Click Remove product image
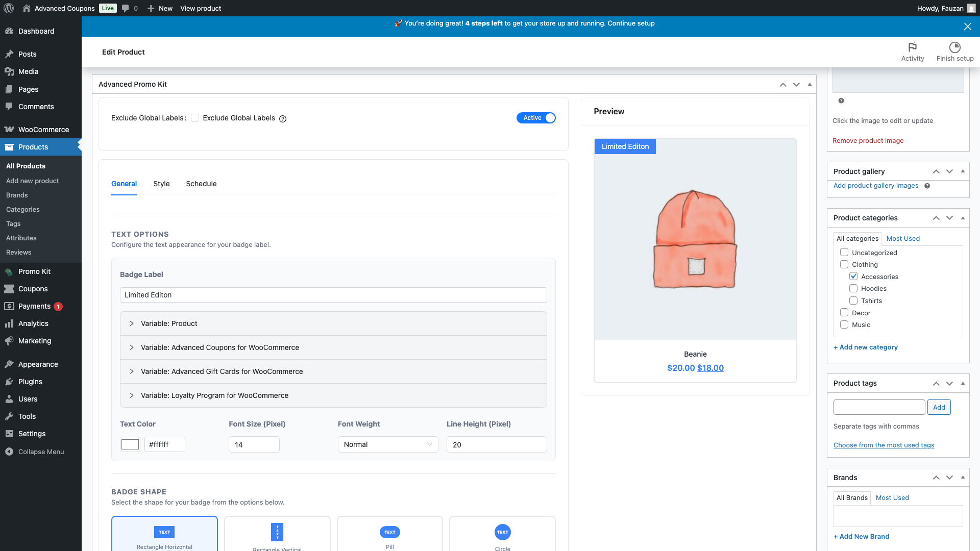This screenshot has height=551, width=980. [x=868, y=140]
